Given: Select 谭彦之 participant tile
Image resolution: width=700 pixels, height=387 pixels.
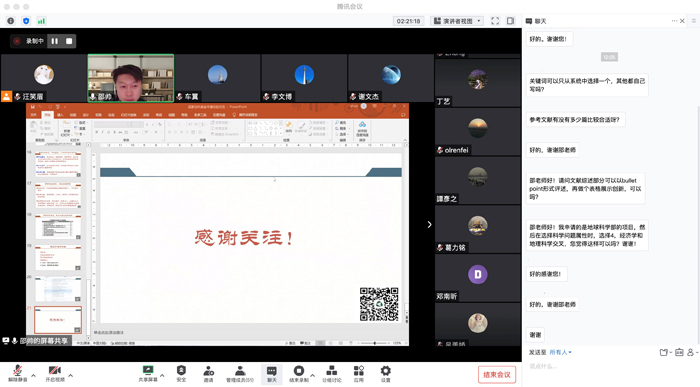Looking at the screenshot, I should click(478, 180).
